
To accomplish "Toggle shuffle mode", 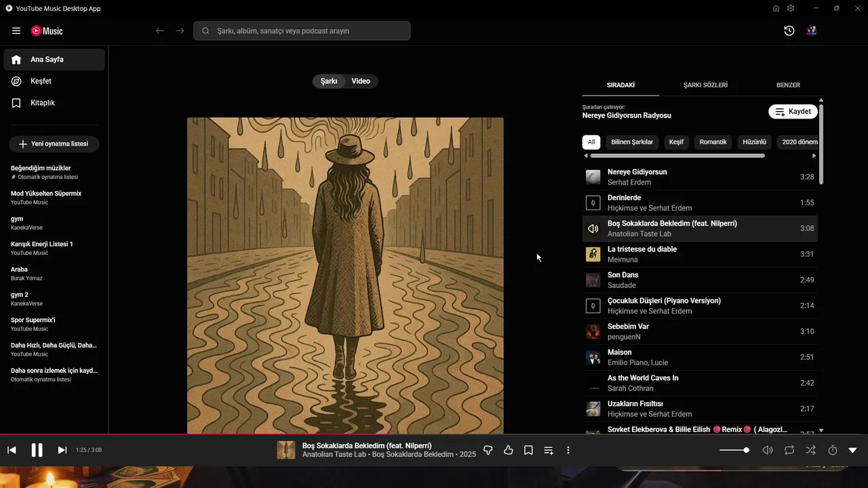I will click(x=810, y=450).
